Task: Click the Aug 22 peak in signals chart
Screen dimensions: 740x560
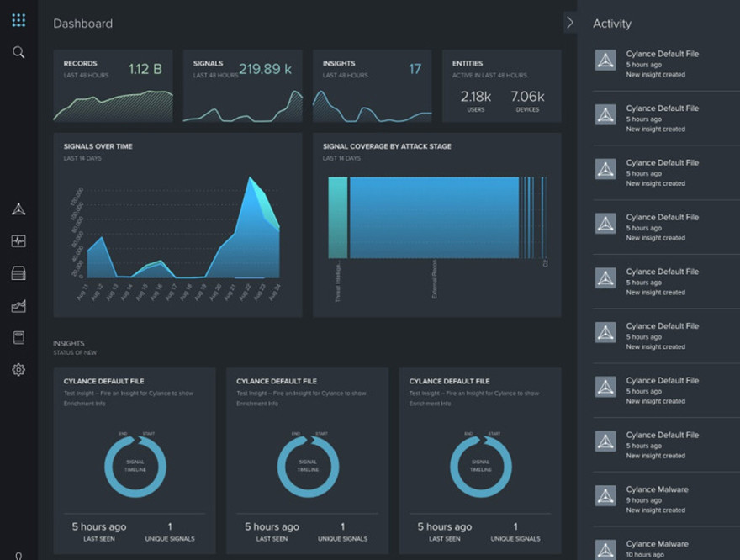Action: pos(250,178)
